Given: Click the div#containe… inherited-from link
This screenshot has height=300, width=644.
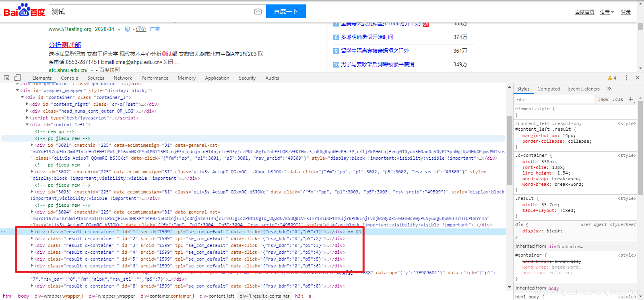Looking at the screenshot, I should [x=566, y=246].
